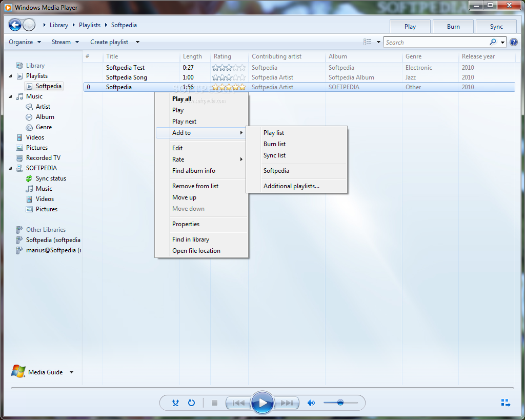Turn shuffle on

175,403
